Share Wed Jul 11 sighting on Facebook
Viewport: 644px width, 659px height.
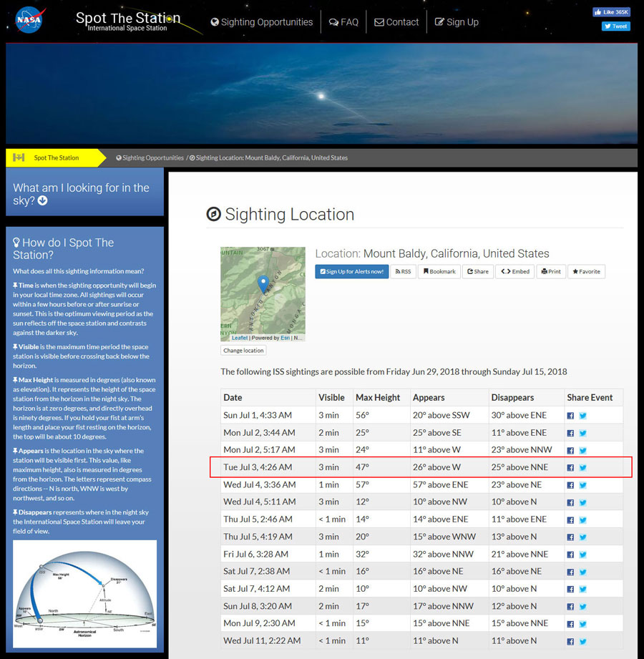tap(570, 641)
